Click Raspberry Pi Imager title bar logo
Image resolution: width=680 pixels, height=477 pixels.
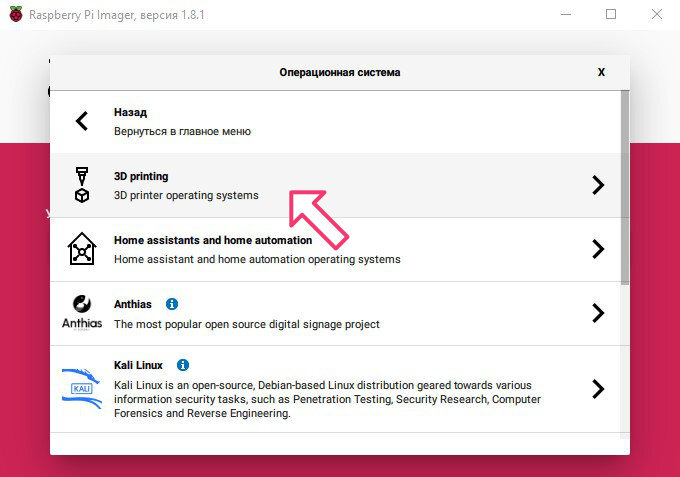(x=13, y=15)
